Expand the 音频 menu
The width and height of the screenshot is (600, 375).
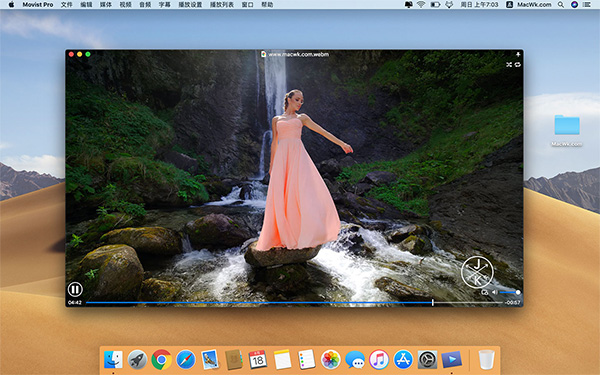tap(145, 5)
